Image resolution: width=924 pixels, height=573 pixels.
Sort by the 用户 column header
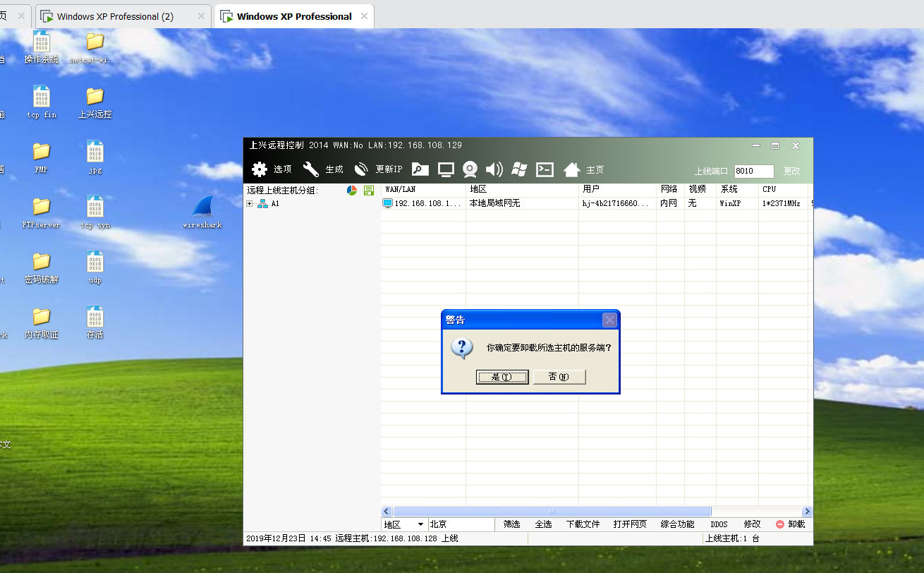617,190
